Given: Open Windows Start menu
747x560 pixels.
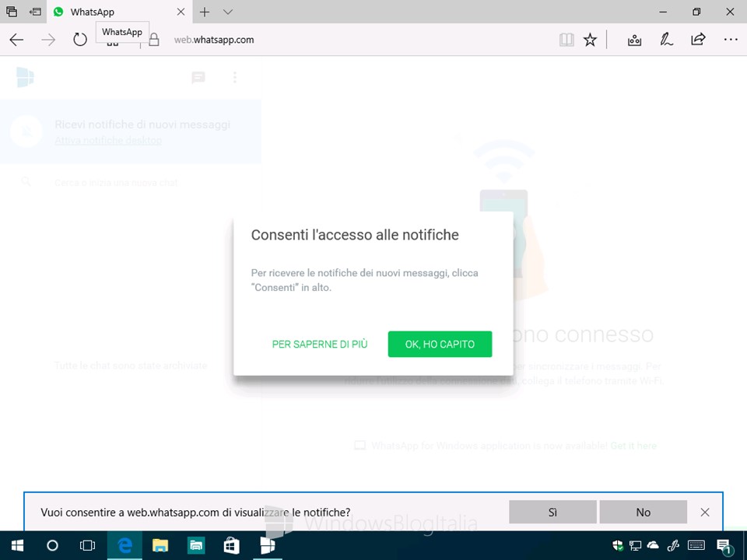Looking at the screenshot, I should (17, 545).
